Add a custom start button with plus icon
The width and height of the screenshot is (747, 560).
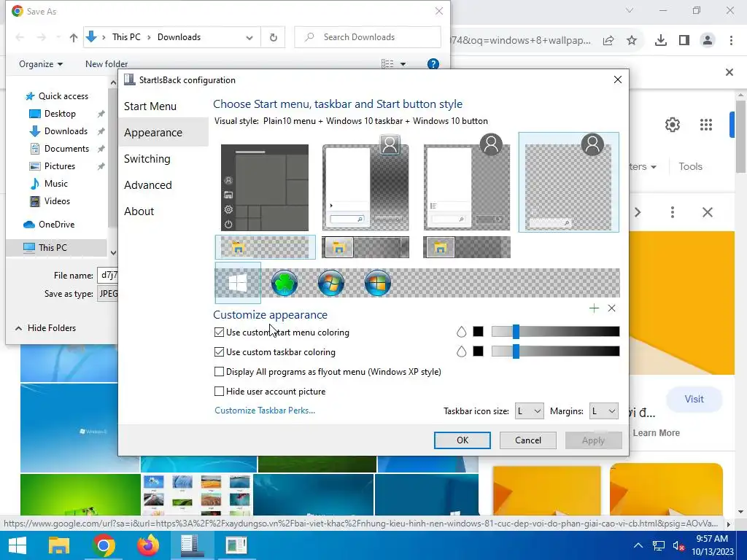[x=594, y=308]
